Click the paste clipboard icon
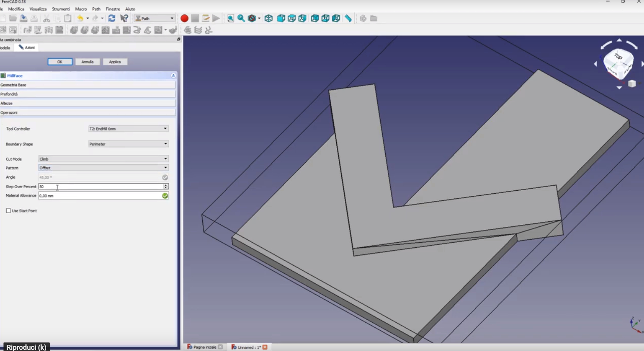Screen dimensions: 644x351 68,18
